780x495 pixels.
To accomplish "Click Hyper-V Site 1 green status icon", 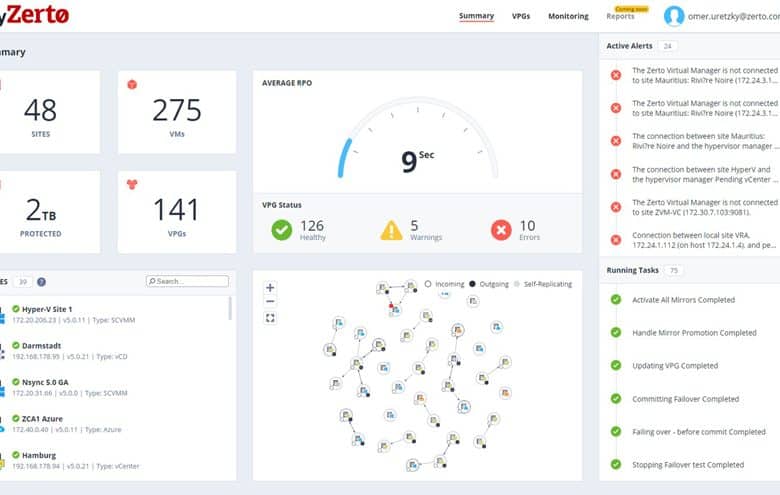I will tap(16, 309).
